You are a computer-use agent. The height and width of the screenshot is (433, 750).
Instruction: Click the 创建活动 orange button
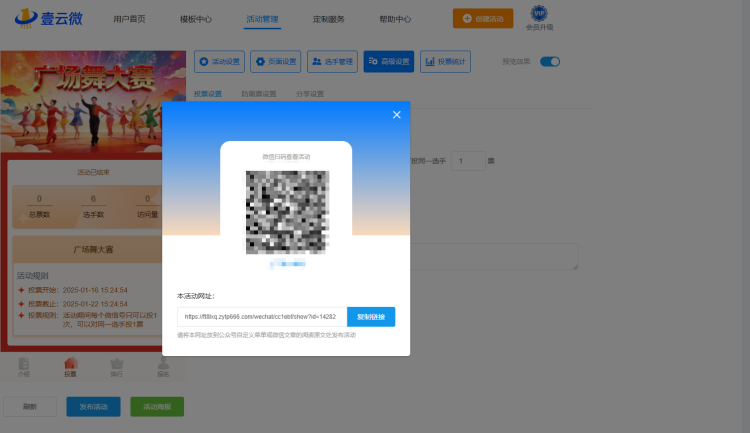click(483, 18)
